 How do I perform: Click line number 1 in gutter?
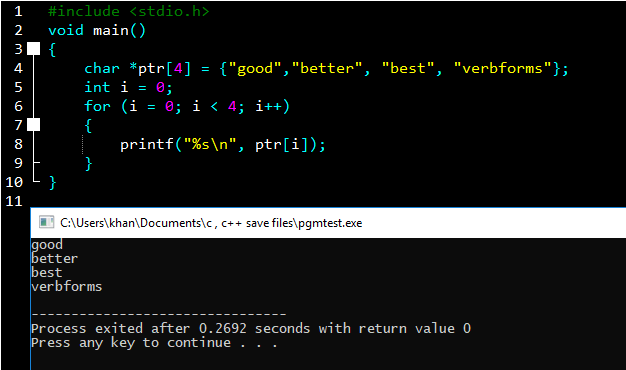[18, 11]
